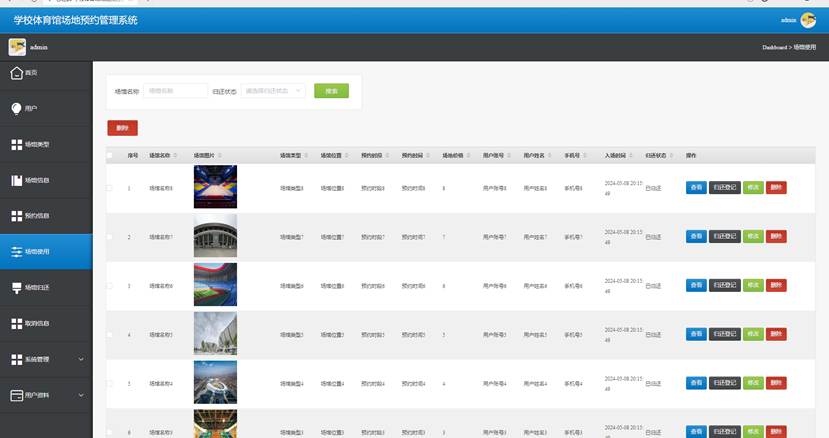The height and width of the screenshot is (438, 829).
Task: Click the red batch 删除 button above table
Action: [123, 128]
